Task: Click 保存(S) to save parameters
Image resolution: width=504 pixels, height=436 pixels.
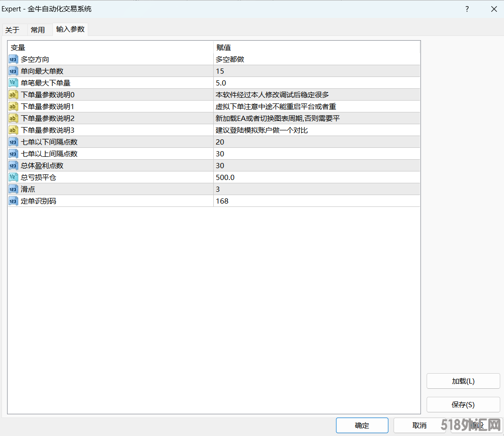Action: (x=463, y=405)
